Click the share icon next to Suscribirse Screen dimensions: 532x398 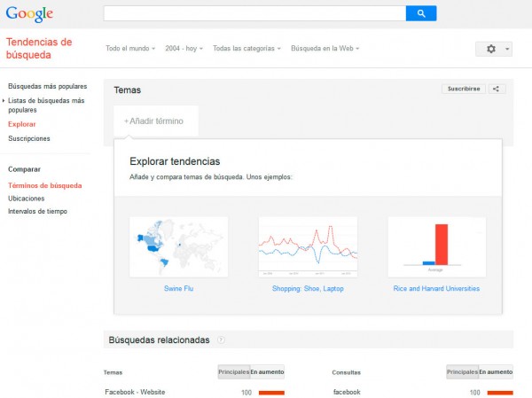point(497,89)
